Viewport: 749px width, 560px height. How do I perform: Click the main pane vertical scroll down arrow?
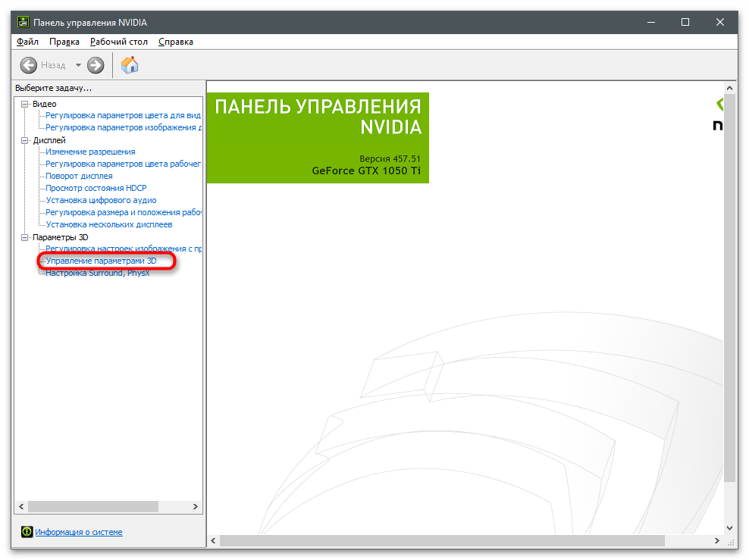tap(729, 527)
